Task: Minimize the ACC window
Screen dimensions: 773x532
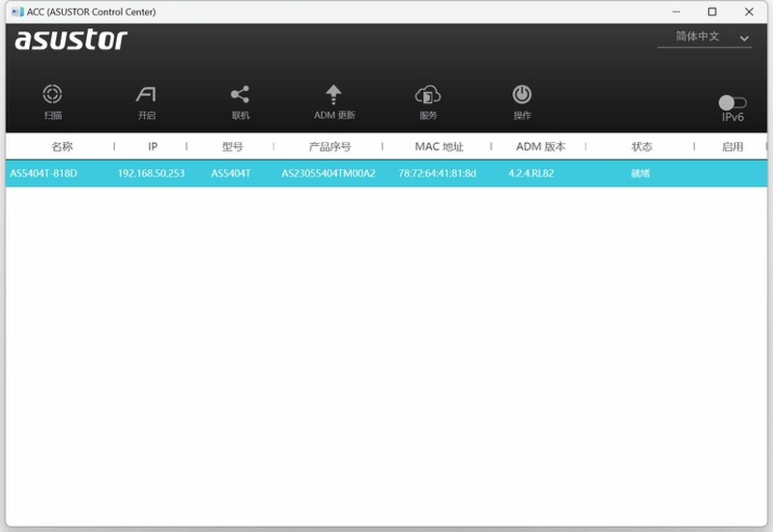Action: (x=675, y=12)
